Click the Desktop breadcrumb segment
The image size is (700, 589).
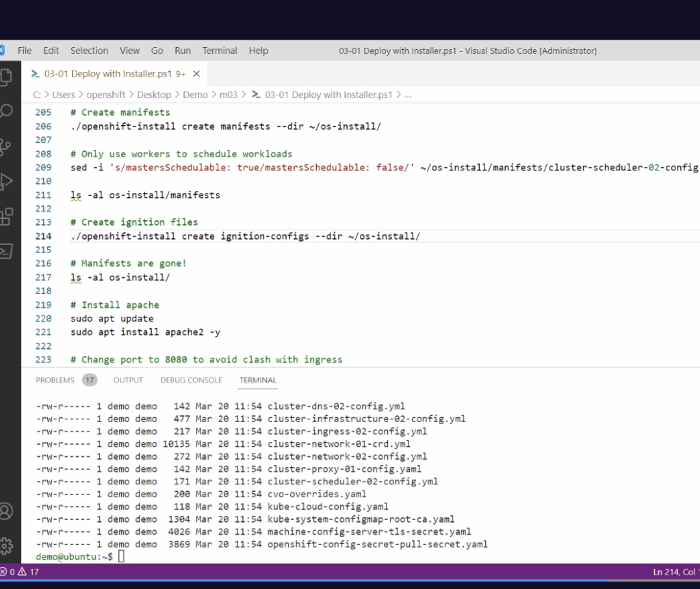coord(154,94)
